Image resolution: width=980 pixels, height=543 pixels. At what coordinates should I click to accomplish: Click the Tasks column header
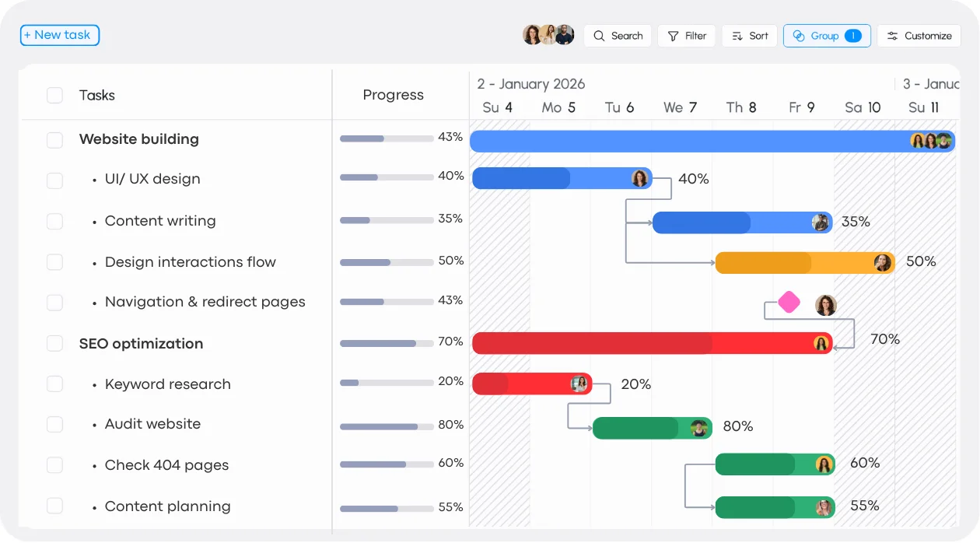pos(96,95)
